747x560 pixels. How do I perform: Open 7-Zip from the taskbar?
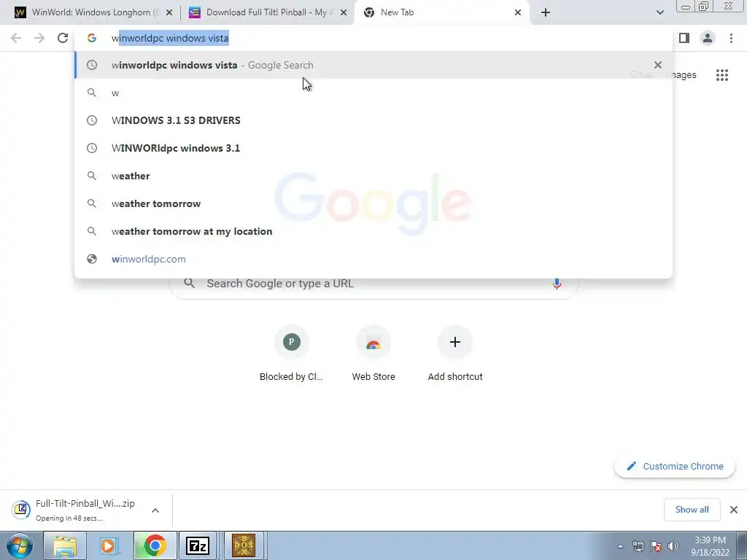[198, 545]
